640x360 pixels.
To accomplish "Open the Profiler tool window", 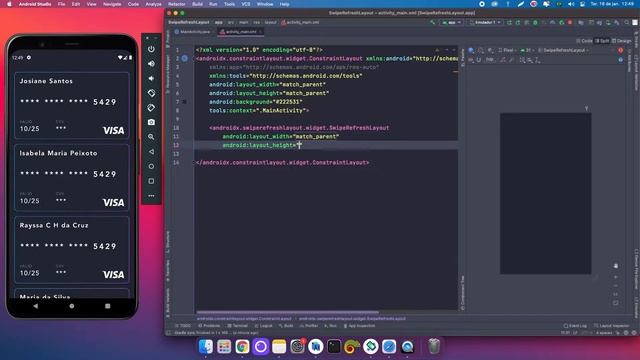I will [309, 326].
